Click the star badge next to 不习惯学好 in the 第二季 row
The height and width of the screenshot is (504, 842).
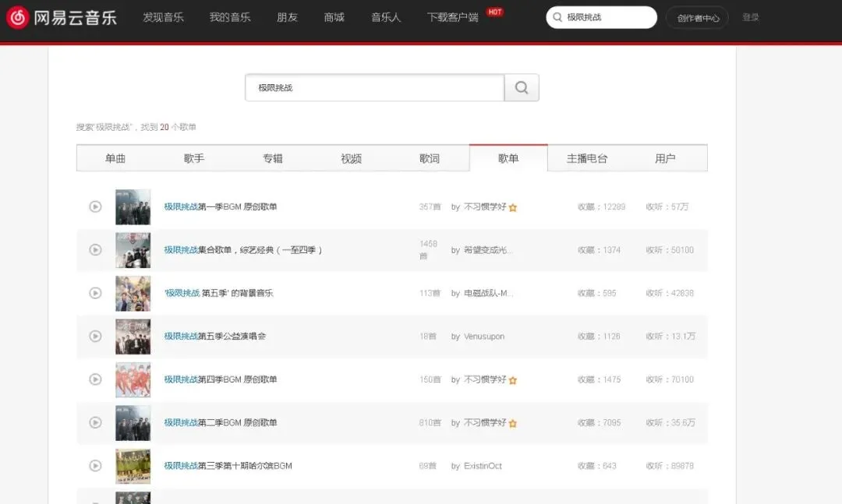pos(513,423)
